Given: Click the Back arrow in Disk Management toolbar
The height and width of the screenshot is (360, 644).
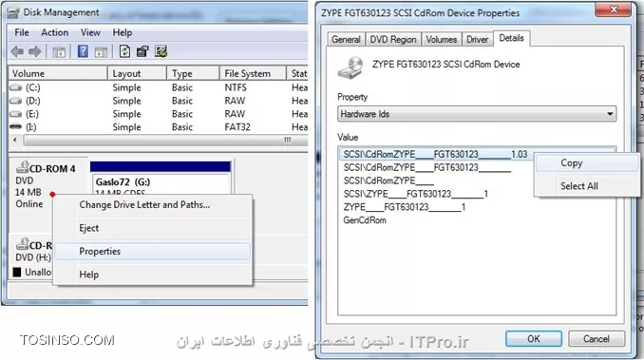Looking at the screenshot, I should coord(17,51).
